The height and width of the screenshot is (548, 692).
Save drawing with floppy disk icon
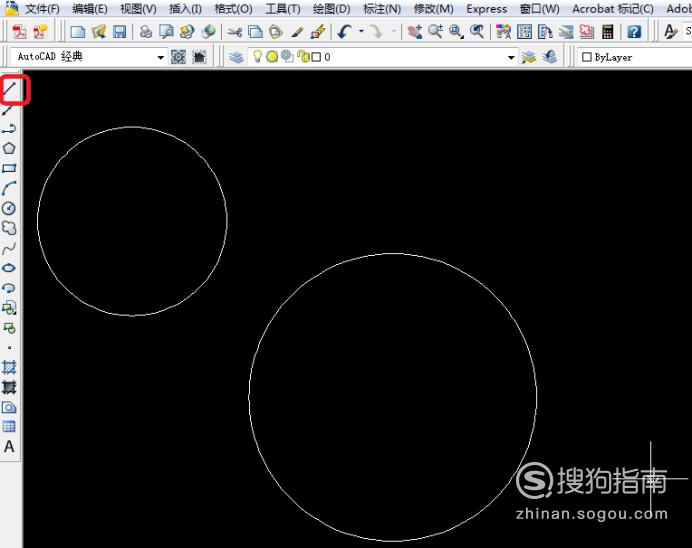120,32
